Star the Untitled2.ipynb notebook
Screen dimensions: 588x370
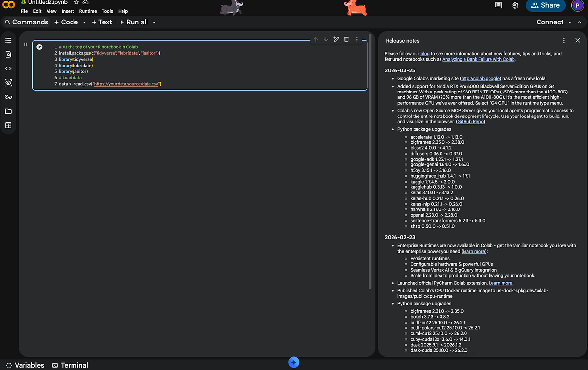point(76,2)
